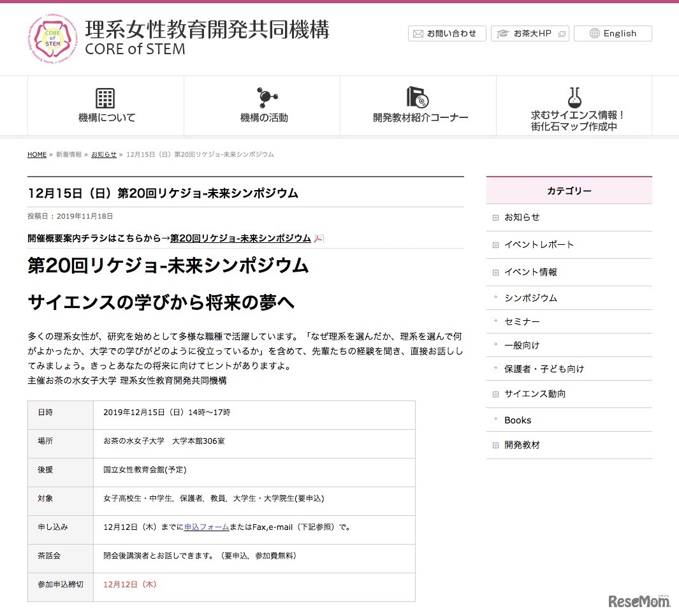Viewport: 679px width, 616px height.
Task: Open 開発教材紹介コーナー via its book icon
Action: click(418, 97)
